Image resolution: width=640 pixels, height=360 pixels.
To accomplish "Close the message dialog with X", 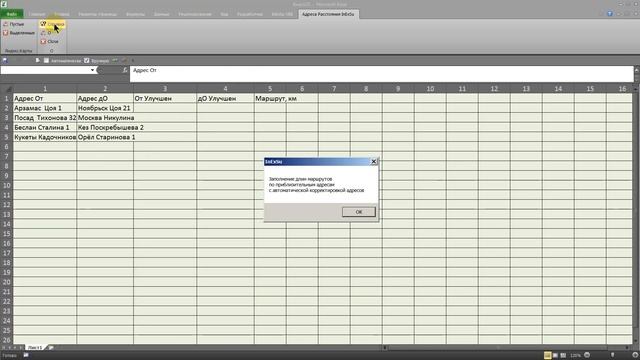I will (x=373, y=162).
